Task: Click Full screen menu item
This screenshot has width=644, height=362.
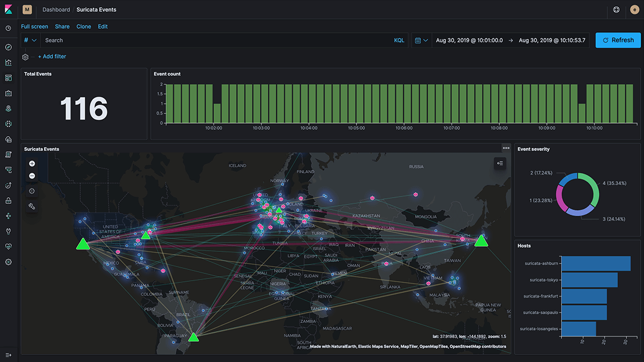Action: pyautogui.click(x=34, y=27)
